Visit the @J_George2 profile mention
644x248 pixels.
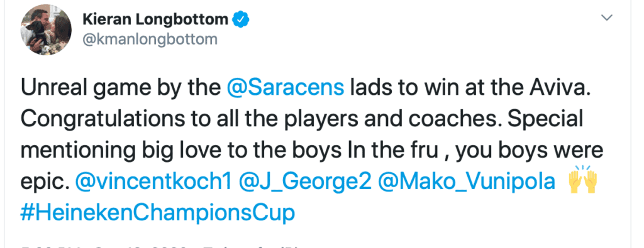[x=305, y=182]
